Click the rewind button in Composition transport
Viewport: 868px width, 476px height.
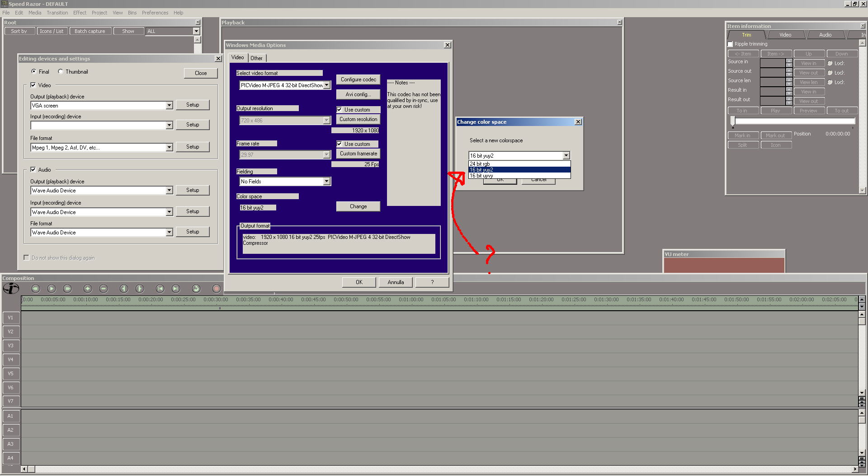(x=36, y=289)
